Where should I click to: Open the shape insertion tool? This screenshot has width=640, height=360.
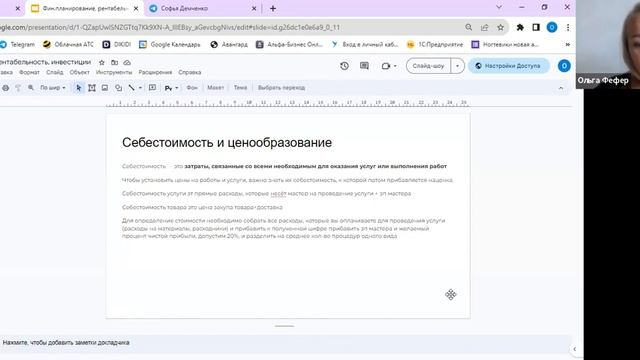click(x=118, y=88)
